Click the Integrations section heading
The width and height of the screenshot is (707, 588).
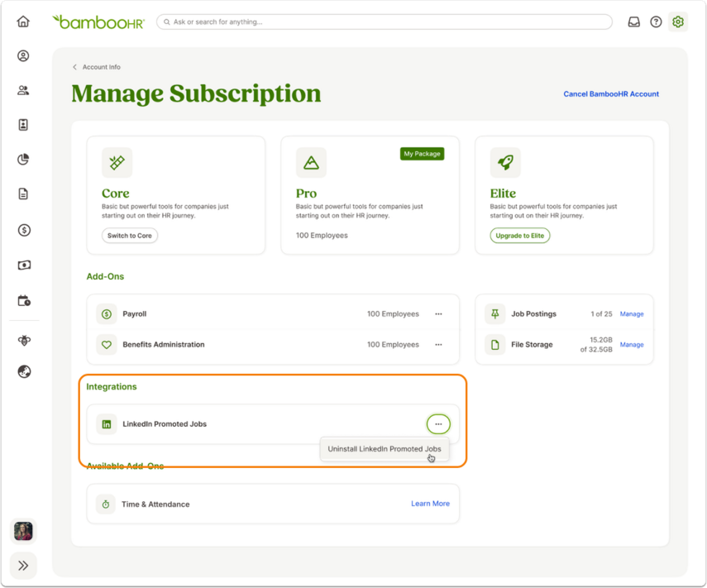[x=112, y=386]
